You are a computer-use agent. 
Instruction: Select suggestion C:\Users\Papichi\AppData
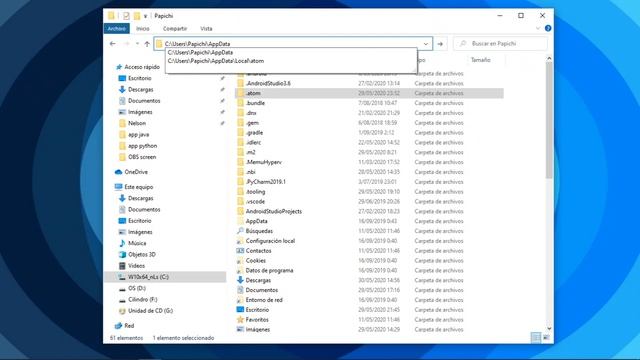click(200, 52)
